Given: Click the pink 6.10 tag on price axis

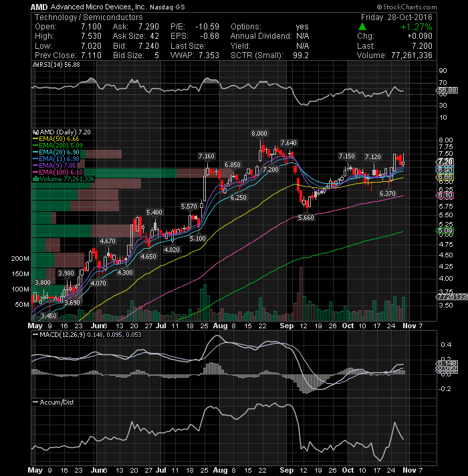Looking at the screenshot, I should click(x=445, y=195).
